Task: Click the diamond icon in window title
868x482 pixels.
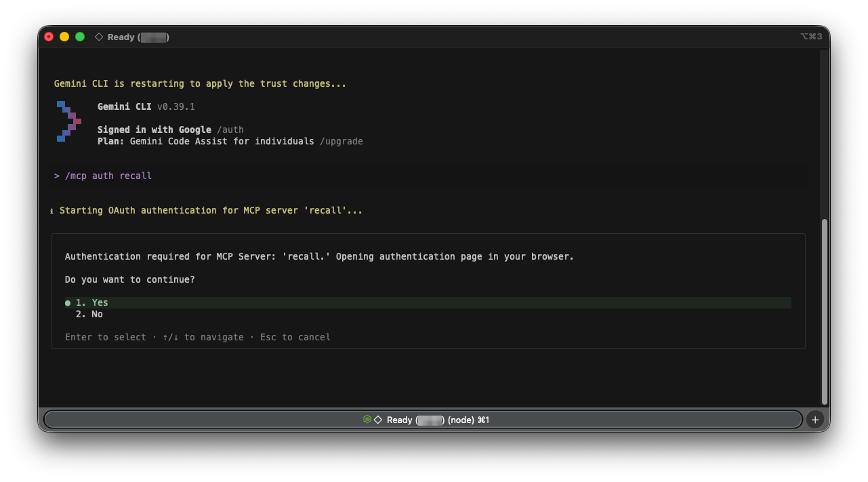Action: tap(99, 37)
